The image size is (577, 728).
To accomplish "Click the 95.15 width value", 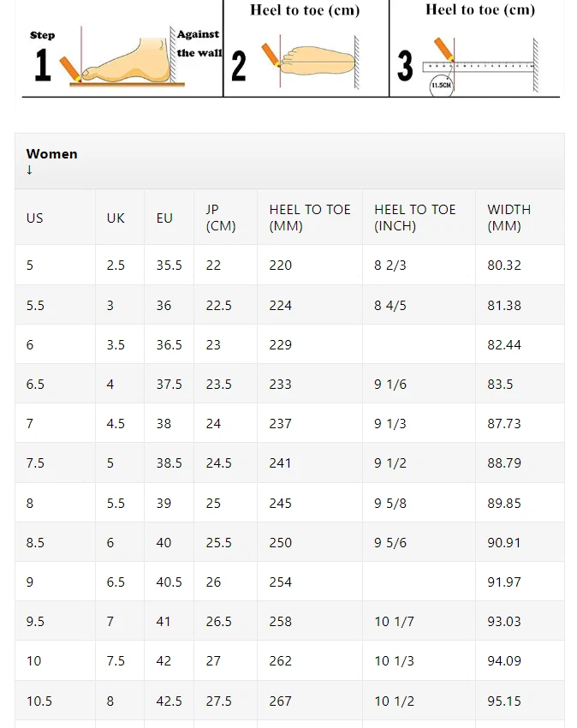I will click(x=504, y=701).
